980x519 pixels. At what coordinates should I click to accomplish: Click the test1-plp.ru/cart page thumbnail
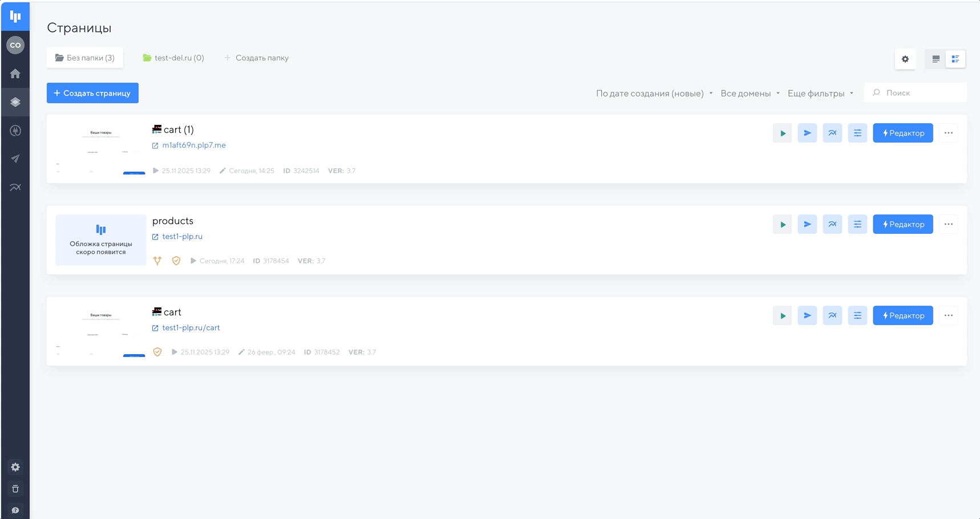101,331
